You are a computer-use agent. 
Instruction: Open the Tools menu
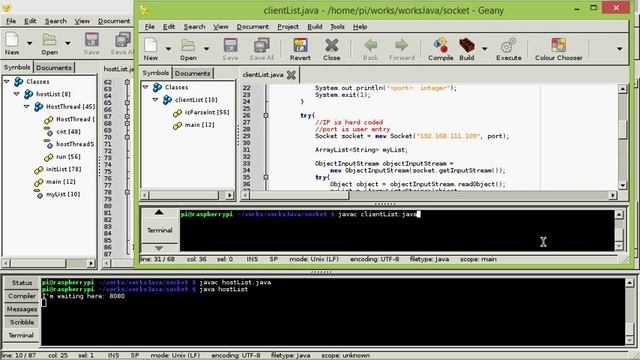pyautogui.click(x=337, y=27)
